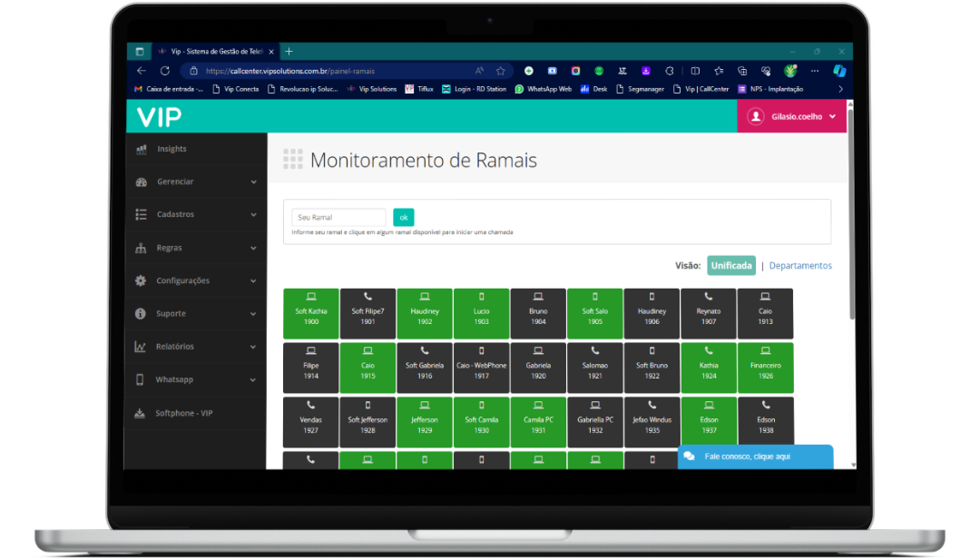Click the chat bubble icon in Fale conosco
This screenshot has width=980, height=560.
point(690,457)
